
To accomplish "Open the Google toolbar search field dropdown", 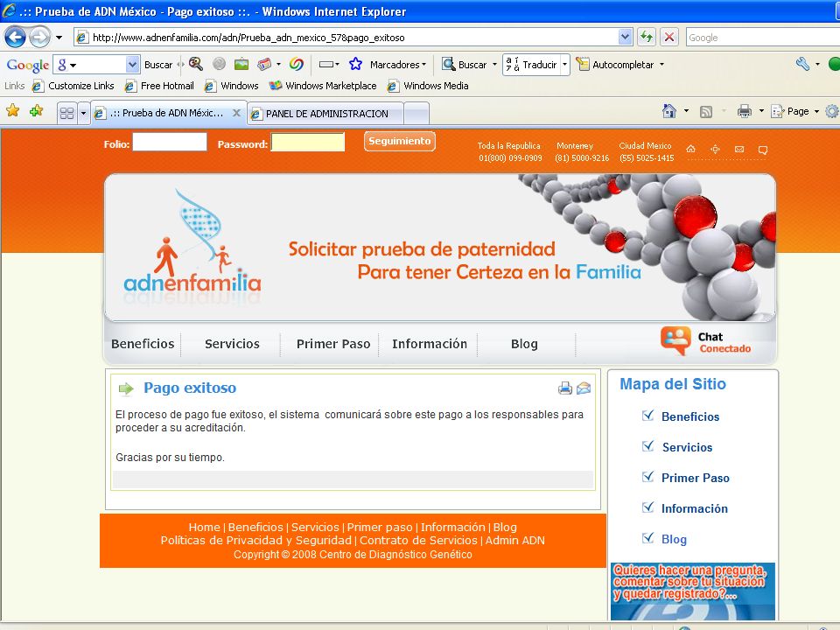I will [132, 65].
